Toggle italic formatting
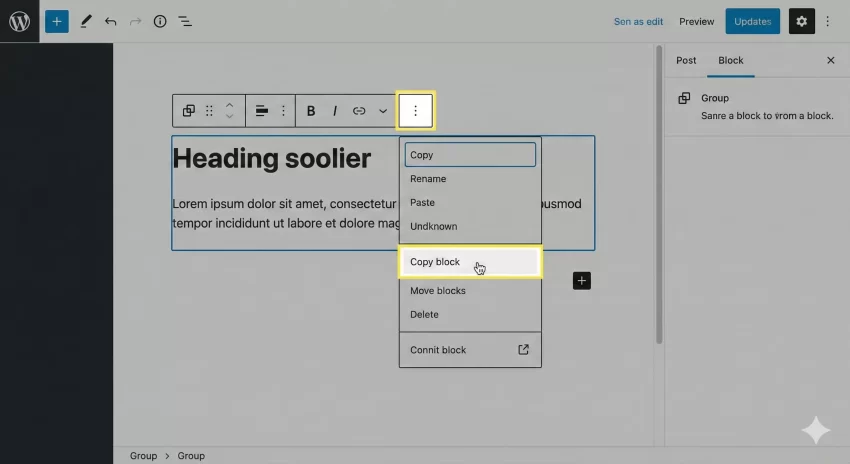This screenshot has width=850, height=464. [335, 111]
